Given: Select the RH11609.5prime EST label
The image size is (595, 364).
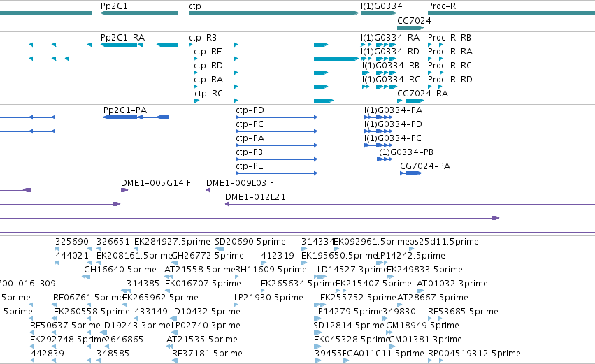Looking at the screenshot, I should tap(271, 270).
